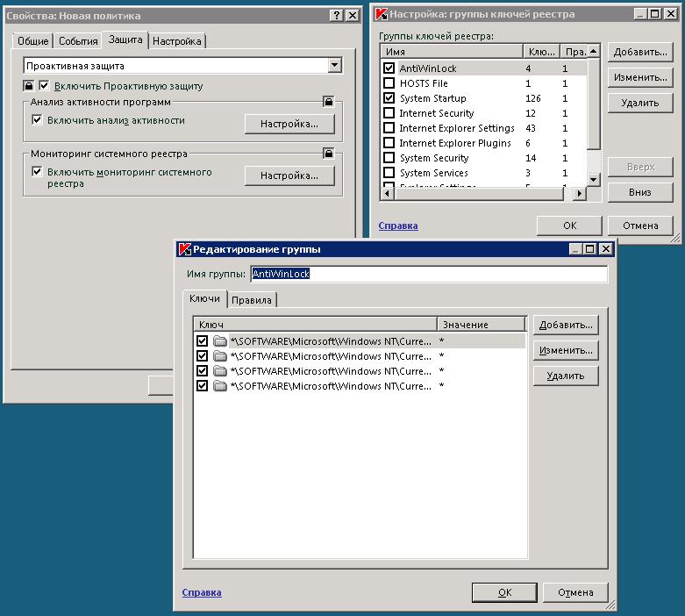Check the System Security group checkbox
Viewport: 685px width, 616px height.
coord(389,157)
